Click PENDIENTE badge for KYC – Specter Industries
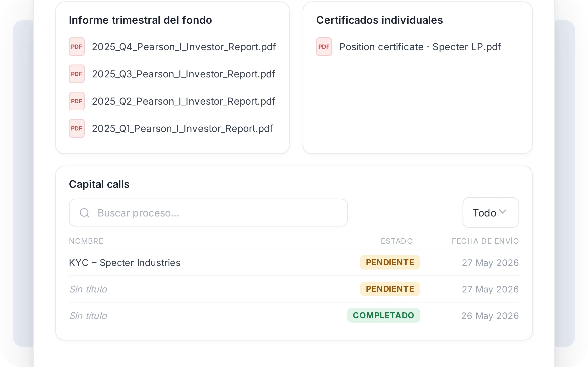 (x=390, y=262)
